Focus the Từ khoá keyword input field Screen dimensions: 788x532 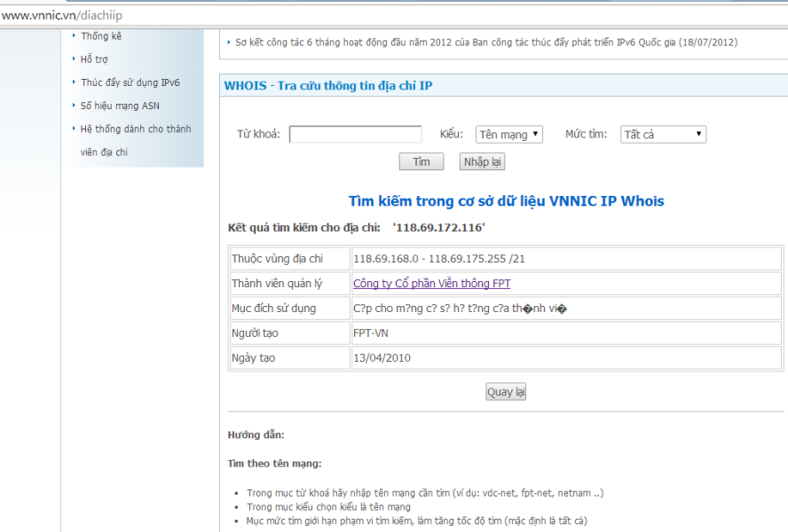[x=355, y=135]
